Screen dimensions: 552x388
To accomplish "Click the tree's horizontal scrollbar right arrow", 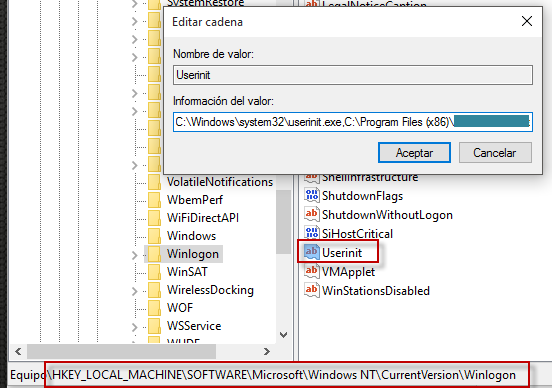I will [267, 351].
